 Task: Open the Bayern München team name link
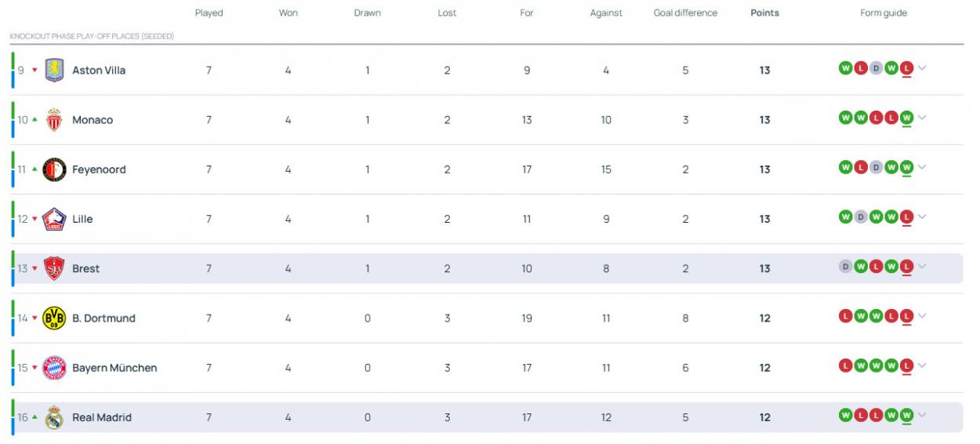[114, 368]
